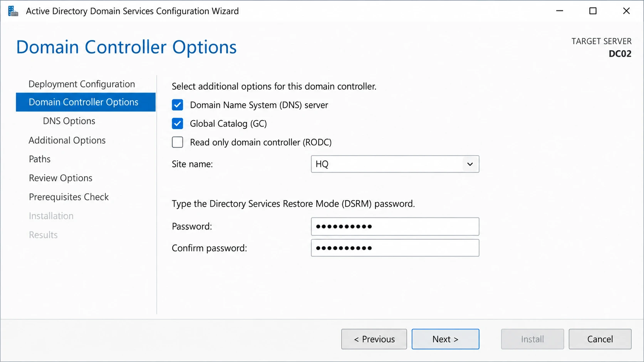Open the DNS Options step

coord(69,121)
